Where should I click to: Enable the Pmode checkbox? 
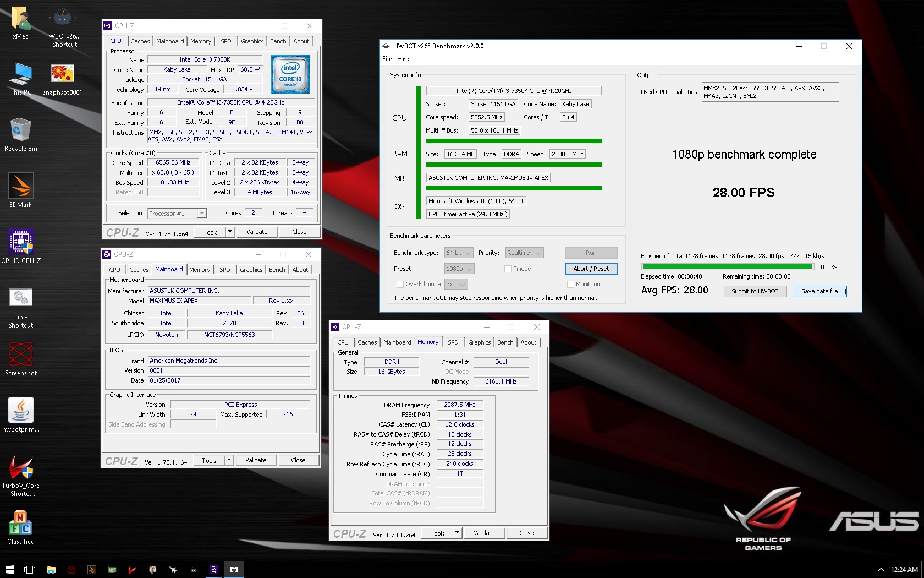coord(508,269)
